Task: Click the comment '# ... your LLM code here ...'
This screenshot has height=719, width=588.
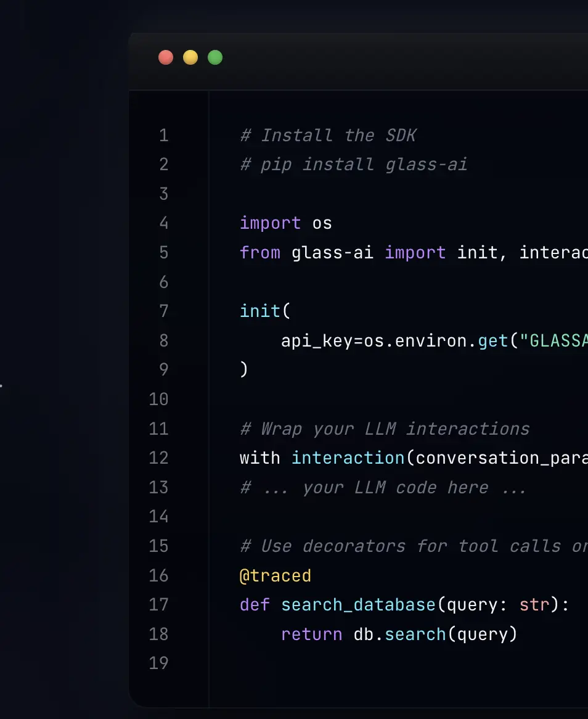Action: (x=383, y=487)
